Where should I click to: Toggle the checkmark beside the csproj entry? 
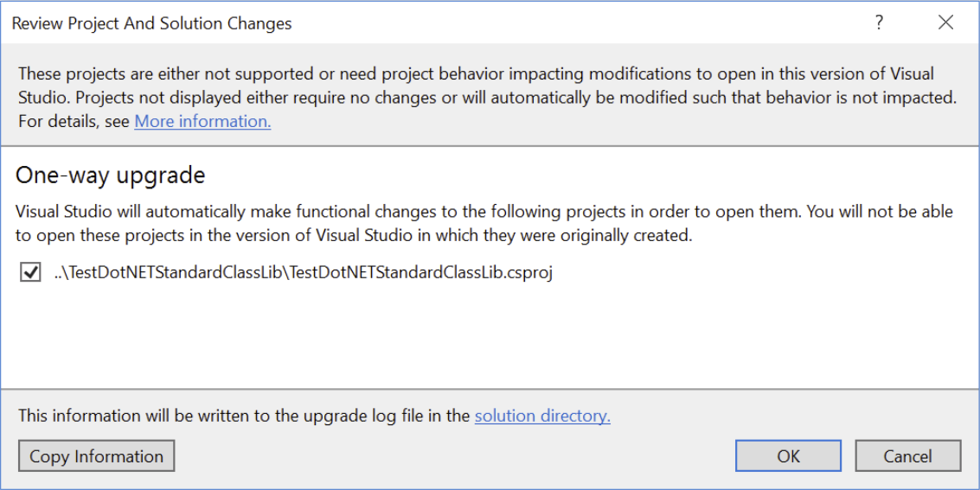[30, 272]
